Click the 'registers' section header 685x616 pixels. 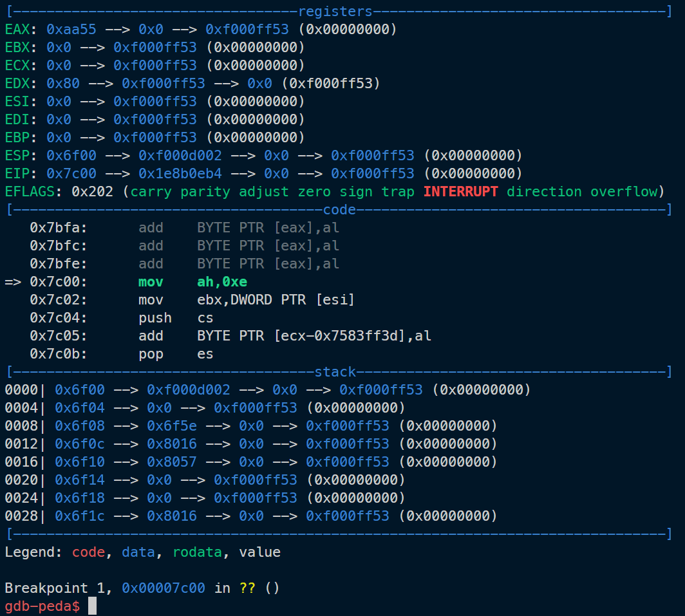point(335,12)
